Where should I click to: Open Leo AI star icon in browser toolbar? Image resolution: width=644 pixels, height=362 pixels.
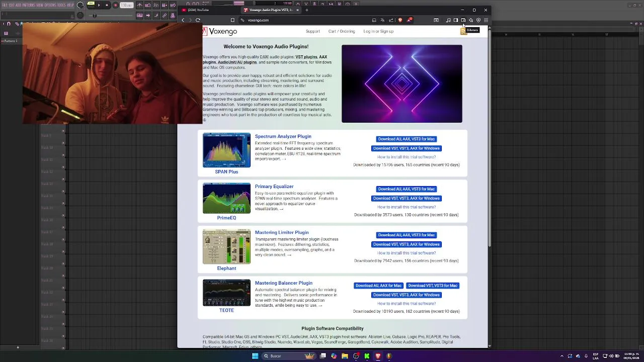click(x=471, y=20)
